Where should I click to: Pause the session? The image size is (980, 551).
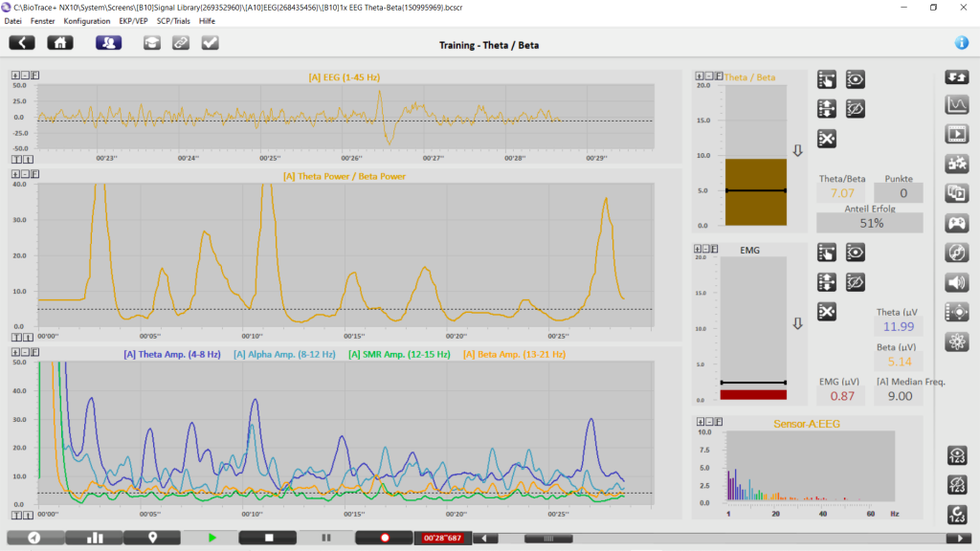click(x=325, y=538)
